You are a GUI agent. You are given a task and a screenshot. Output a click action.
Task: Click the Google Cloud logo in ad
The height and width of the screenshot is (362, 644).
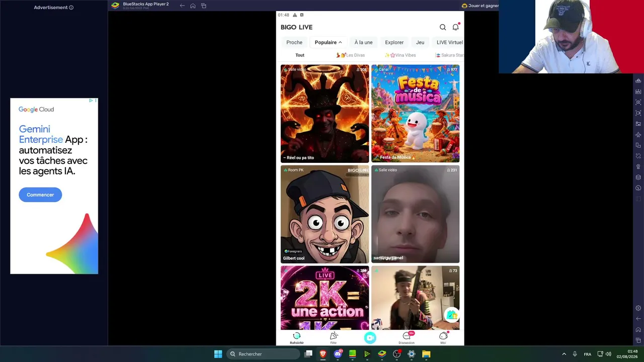click(36, 109)
